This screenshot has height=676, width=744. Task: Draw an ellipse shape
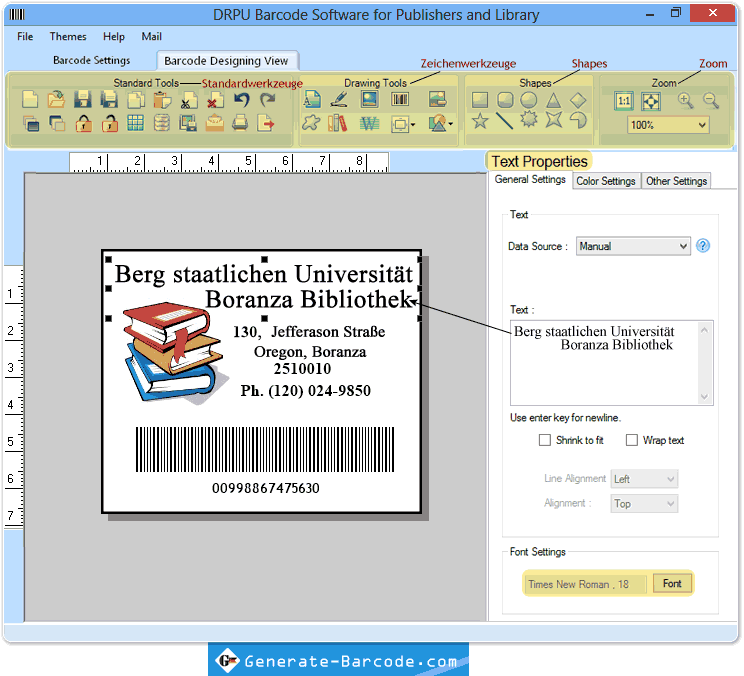point(529,100)
